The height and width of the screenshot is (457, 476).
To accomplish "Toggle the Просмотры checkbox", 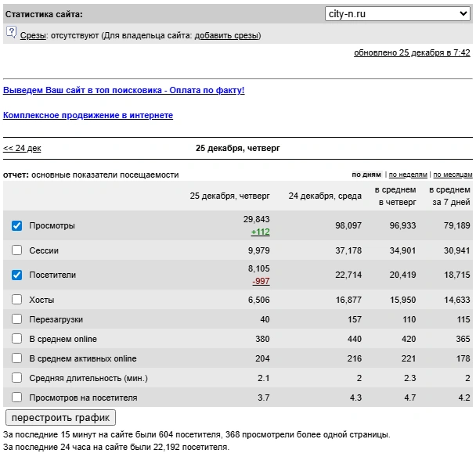I will pyautogui.click(x=17, y=226).
